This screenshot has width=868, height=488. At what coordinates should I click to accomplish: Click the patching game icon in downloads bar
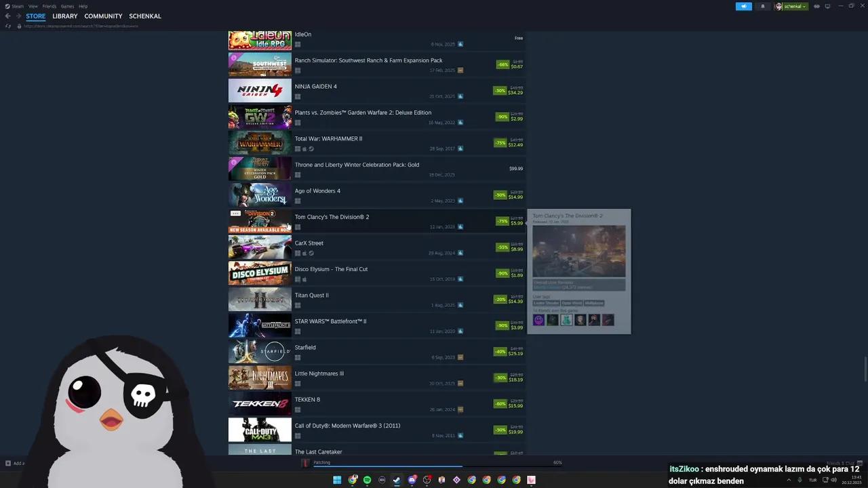pyautogui.click(x=305, y=463)
